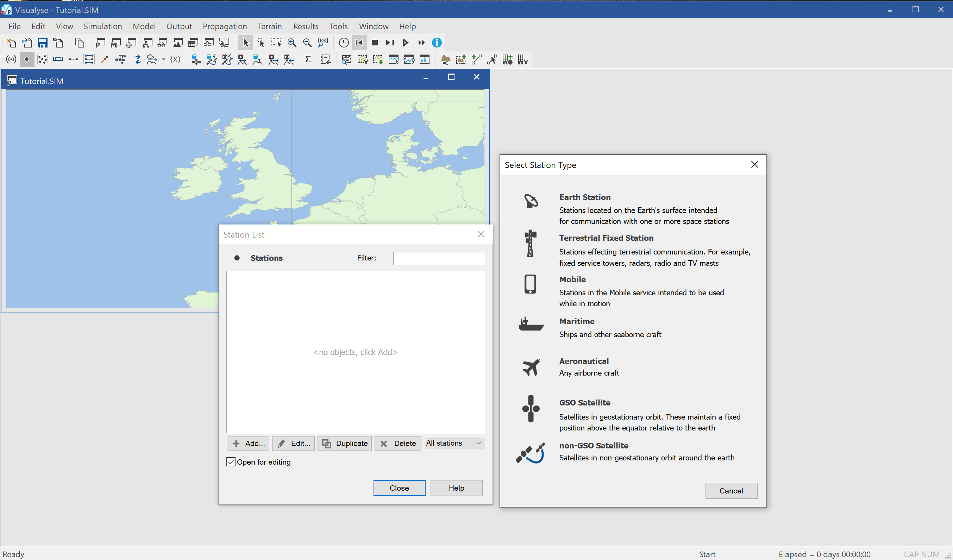The width and height of the screenshot is (953, 560).
Task: Reset the simulation to the start
Action: (x=359, y=43)
